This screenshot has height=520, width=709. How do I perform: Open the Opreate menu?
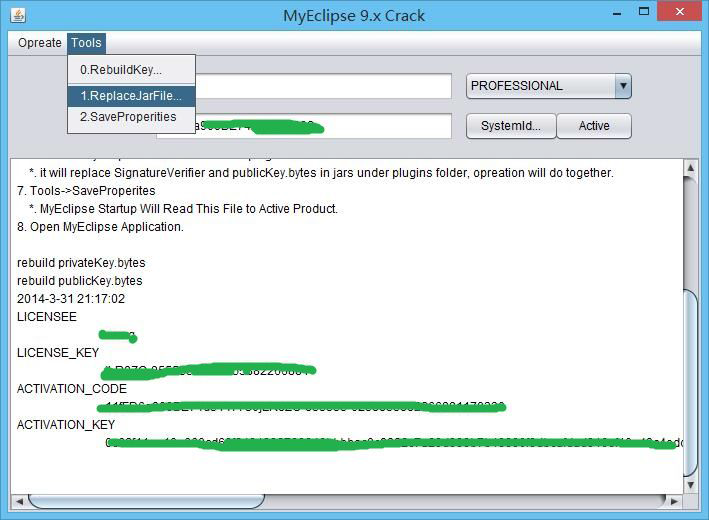[x=39, y=43]
